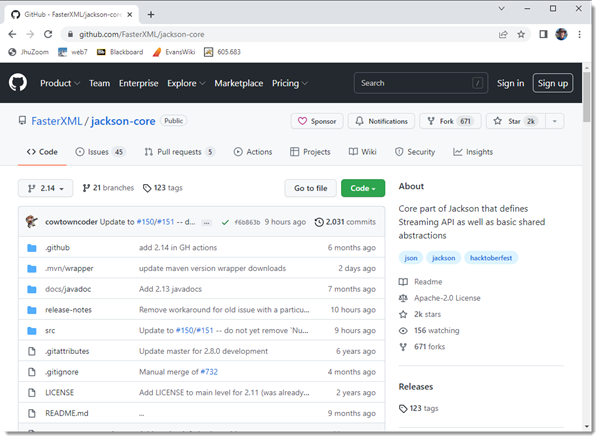Open a new browser tab
600x440 pixels.
pyautogui.click(x=151, y=15)
